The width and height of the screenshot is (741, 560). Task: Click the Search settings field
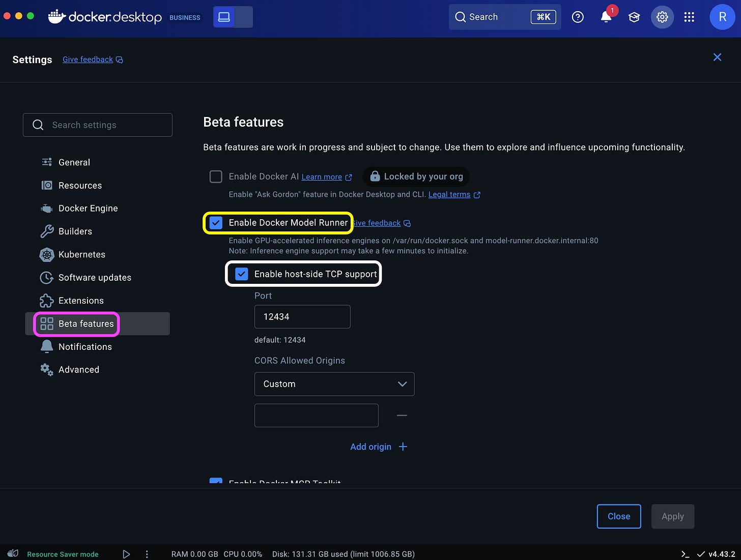pos(98,125)
